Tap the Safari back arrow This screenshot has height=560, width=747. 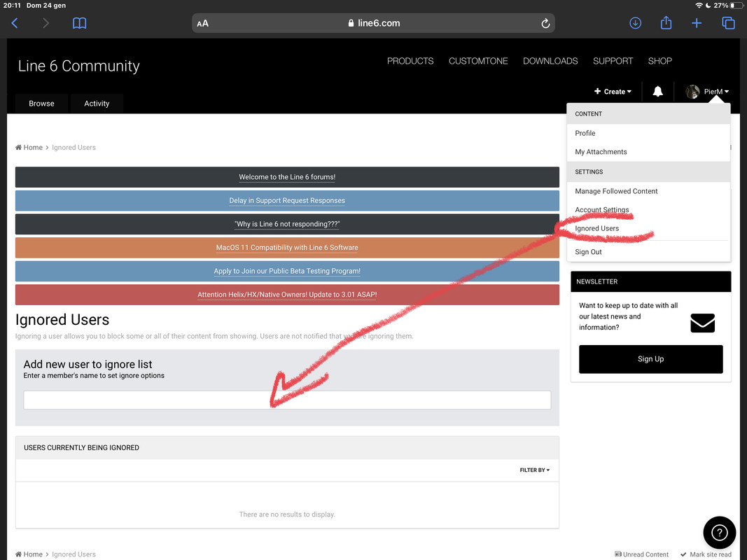click(15, 23)
